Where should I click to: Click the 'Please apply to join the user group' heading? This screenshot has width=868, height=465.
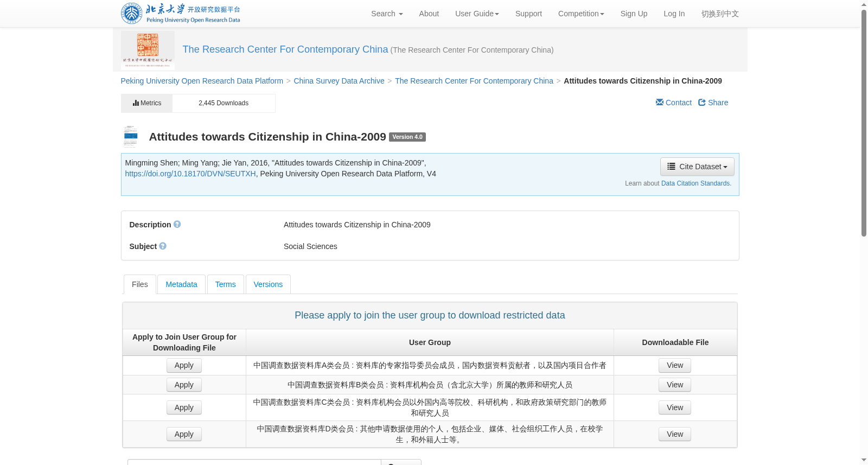(x=430, y=315)
